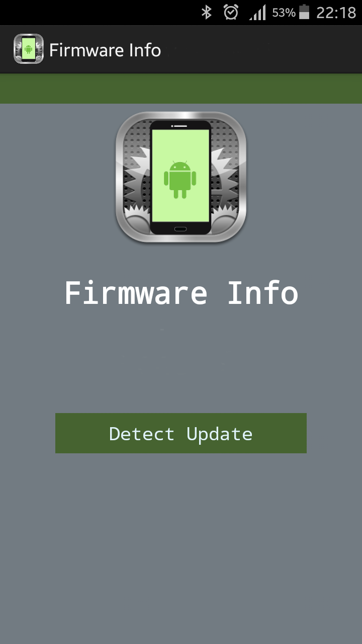362x644 pixels.
Task: Tap the 53% battery percentage text
Action: (x=284, y=13)
